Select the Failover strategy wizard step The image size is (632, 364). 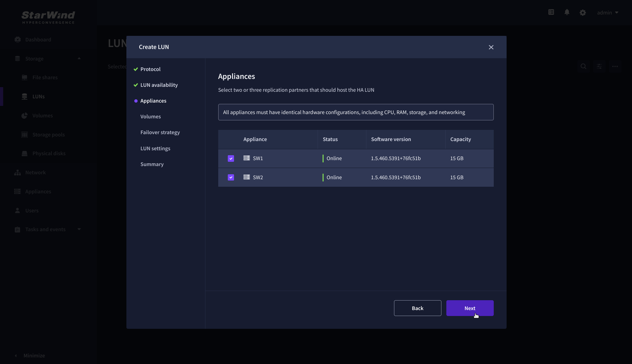tap(160, 132)
